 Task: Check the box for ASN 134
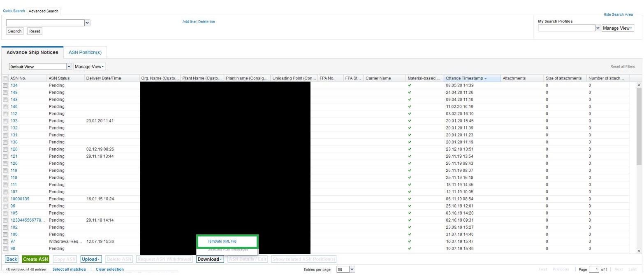5,85
